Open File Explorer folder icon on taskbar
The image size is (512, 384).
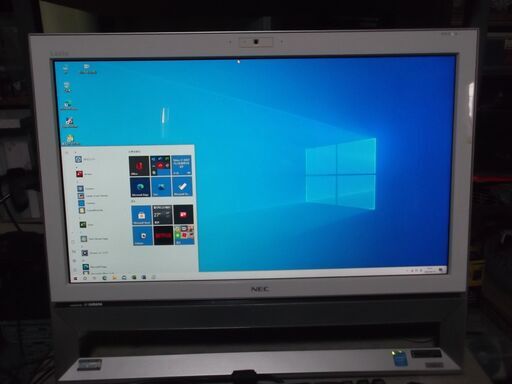[x=114, y=277]
